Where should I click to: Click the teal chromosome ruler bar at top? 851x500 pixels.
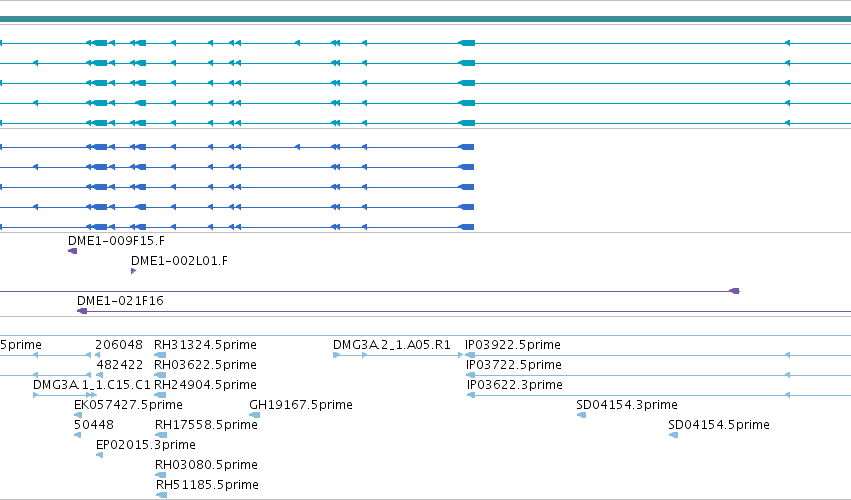426,19
